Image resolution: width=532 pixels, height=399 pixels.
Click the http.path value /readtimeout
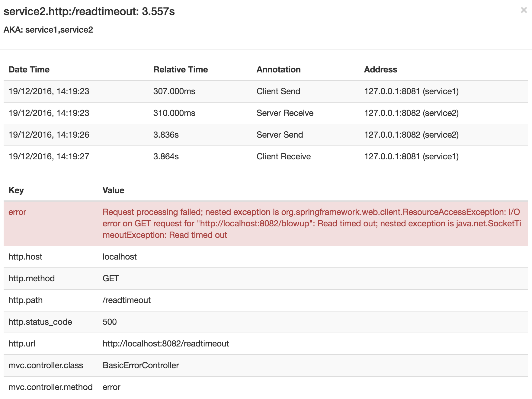click(x=127, y=300)
